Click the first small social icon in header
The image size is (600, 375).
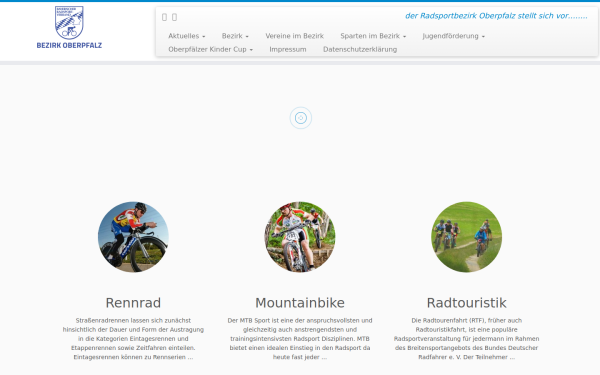[165, 17]
